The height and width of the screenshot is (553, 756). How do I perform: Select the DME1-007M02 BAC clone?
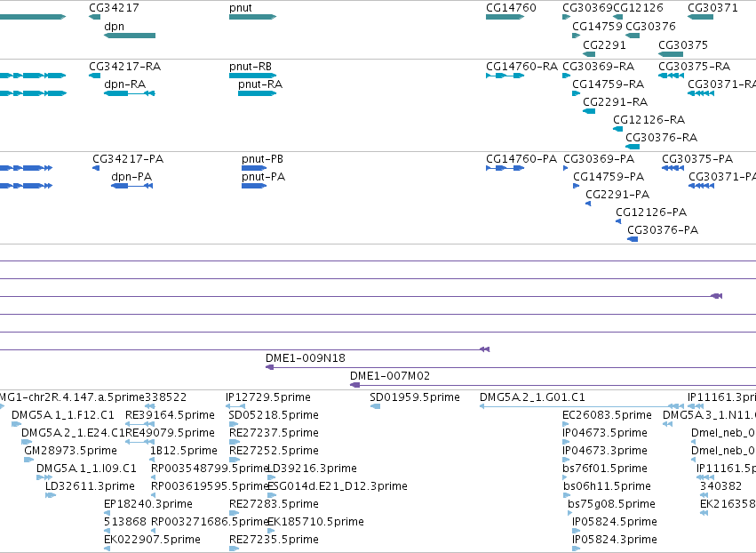point(553,385)
